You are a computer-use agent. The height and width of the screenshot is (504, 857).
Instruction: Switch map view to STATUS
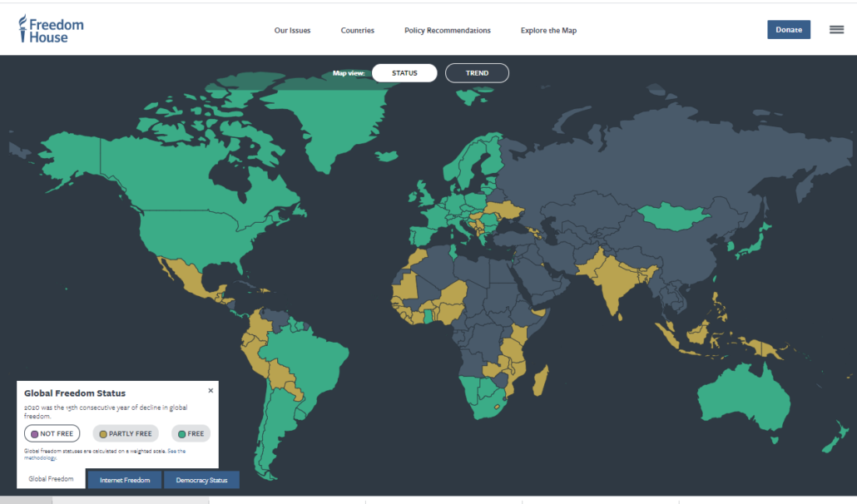coord(404,73)
